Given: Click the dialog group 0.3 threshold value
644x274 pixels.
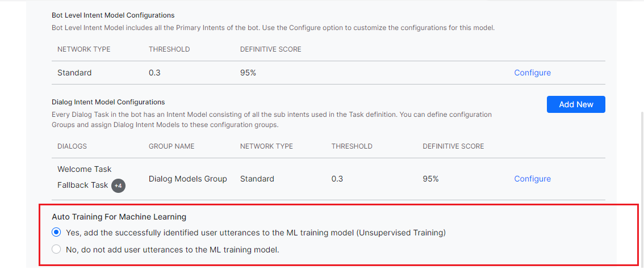Looking at the screenshot, I should click(x=337, y=179).
